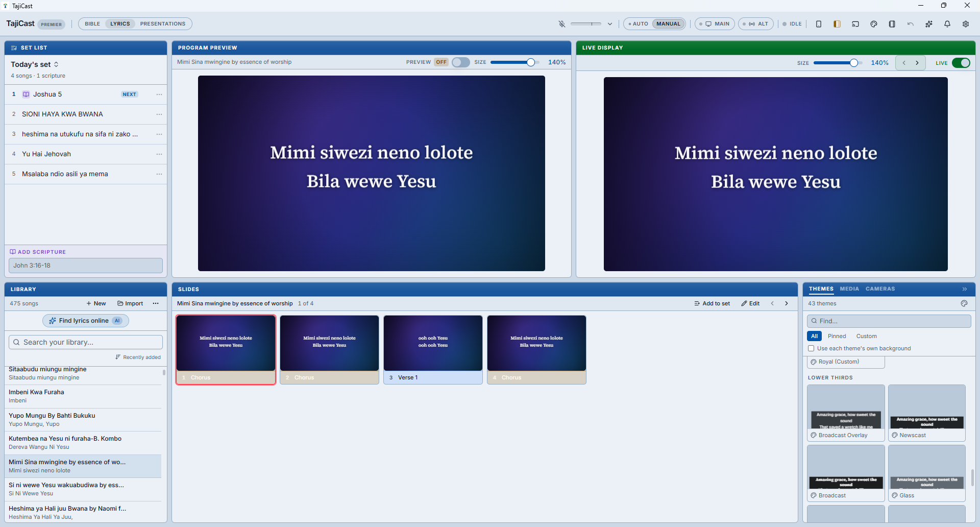Adjust microphone level slider in toolbar
This screenshot has width=980, height=527.
point(586,24)
